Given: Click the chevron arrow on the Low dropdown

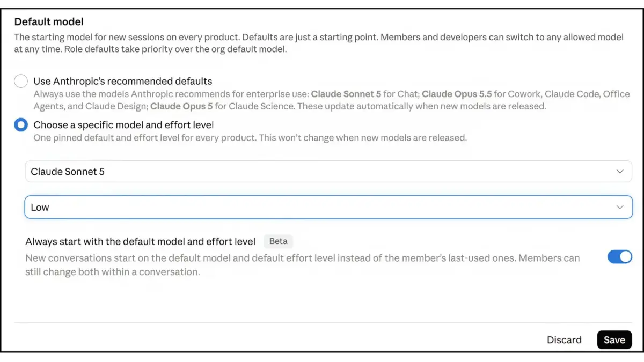Looking at the screenshot, I should point(620,207).
